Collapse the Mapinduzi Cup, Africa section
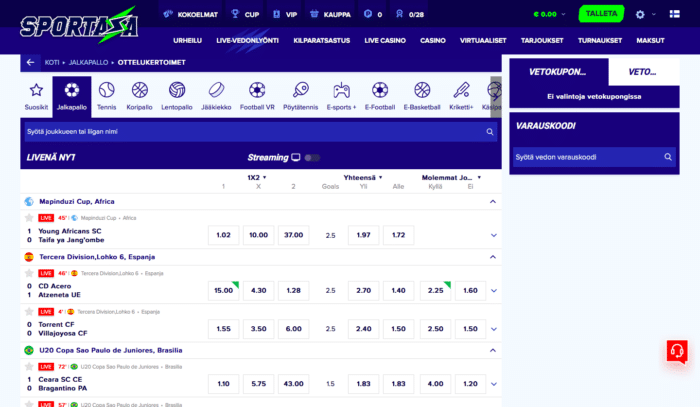Image resolution: width=700 pixels, height=407 pixels. coord(493,202)
